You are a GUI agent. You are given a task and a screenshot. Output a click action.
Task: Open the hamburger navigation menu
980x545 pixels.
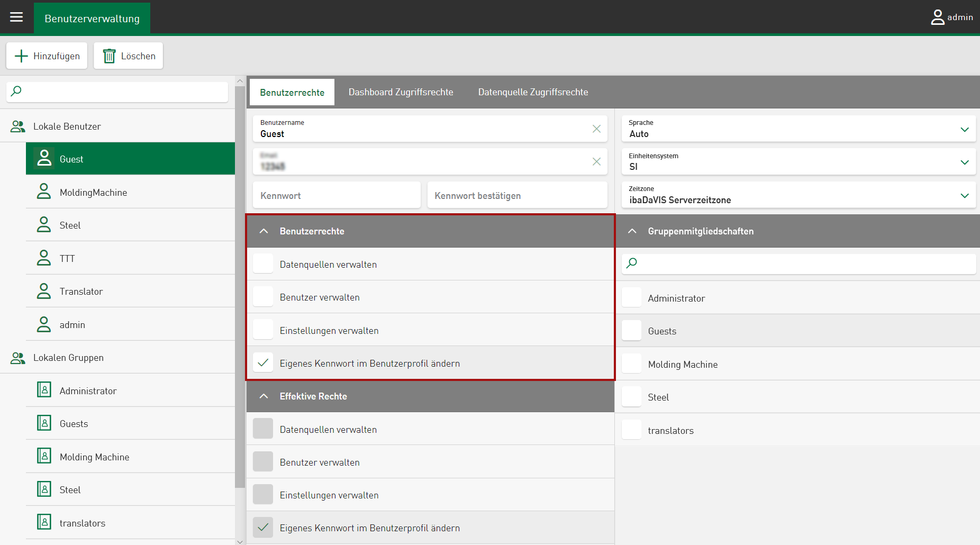tap(16, 17)
